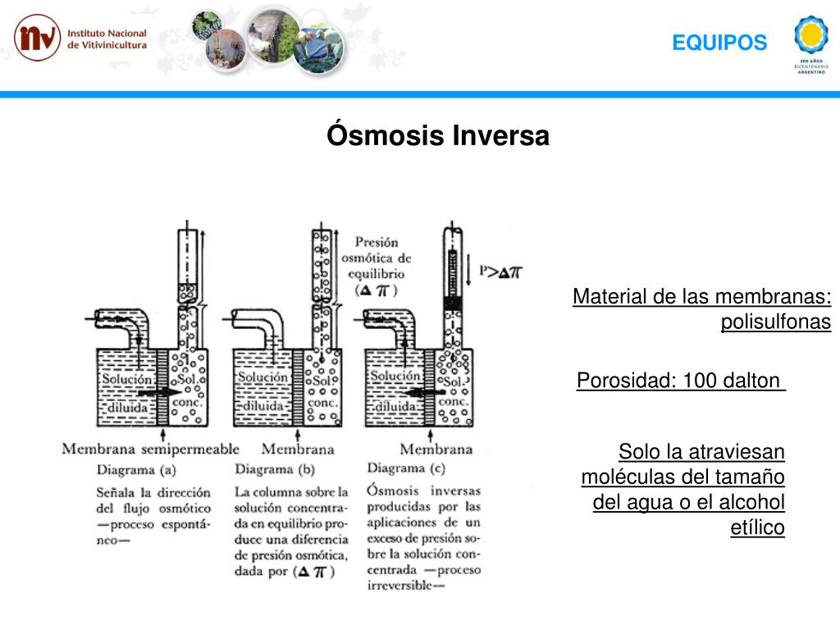Click 'Solución diluida' in diagram (a)
The image size is (840, 630).
[x=127, y=393]
